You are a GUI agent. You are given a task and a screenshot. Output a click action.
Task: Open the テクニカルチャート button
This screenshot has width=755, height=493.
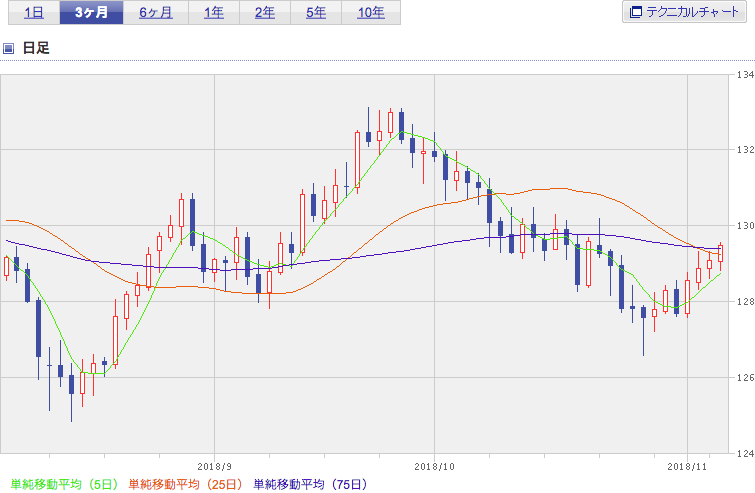click(684, 12)
